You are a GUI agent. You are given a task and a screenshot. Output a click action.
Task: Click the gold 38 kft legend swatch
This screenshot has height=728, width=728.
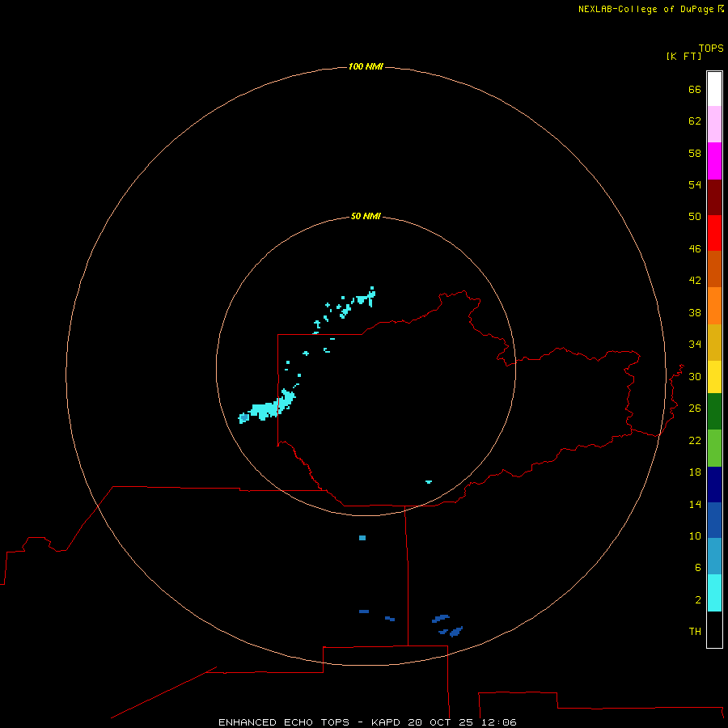(x=714, y=343)
